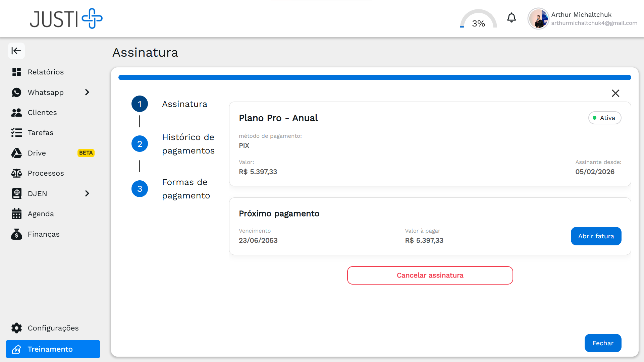Go to step 2, Histórico de pagamentos
Image resolution: width=644 pixels, height=362 pixels.
pos(140,143)
